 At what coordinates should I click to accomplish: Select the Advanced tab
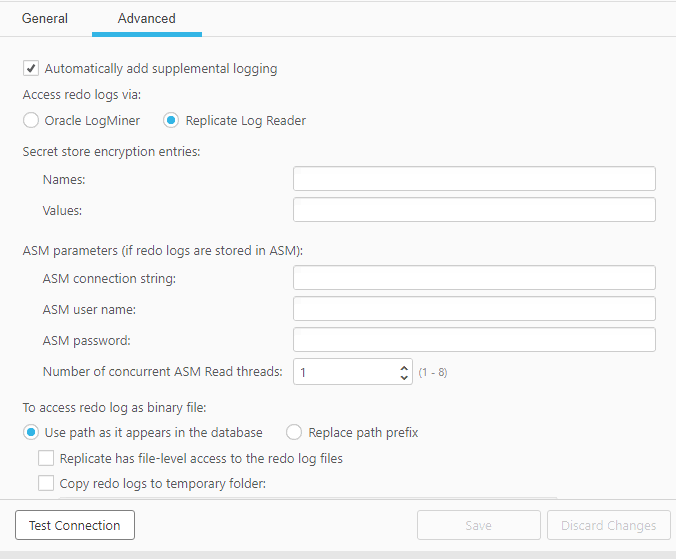pos(146,18)
